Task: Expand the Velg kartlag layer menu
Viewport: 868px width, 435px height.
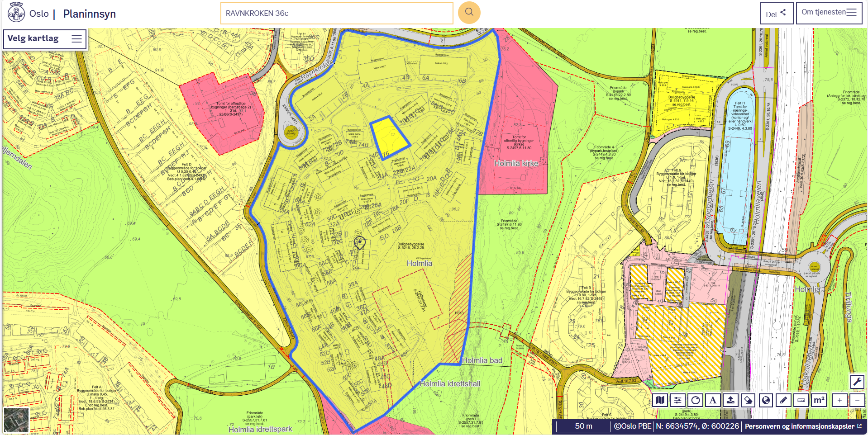Action: 44,39
